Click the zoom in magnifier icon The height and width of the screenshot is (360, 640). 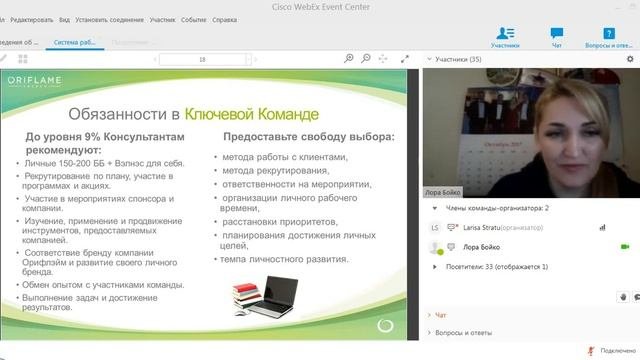(x=349, y=58)
